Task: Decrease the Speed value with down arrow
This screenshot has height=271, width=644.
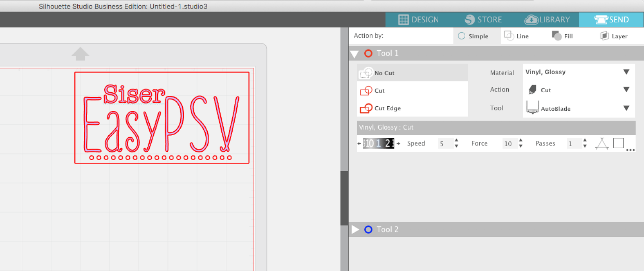Action: [x=456, y=146]
